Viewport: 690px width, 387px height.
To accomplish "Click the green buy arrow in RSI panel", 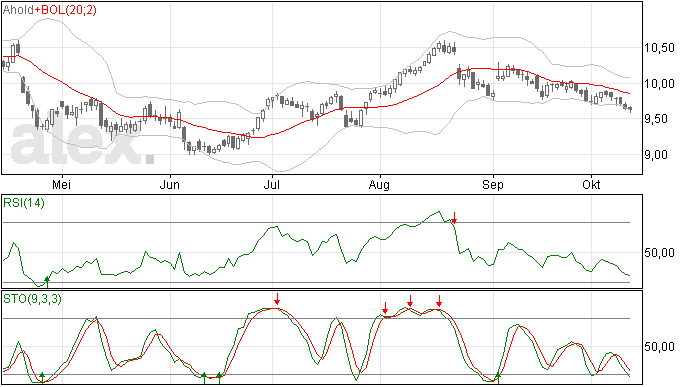I will [47, 282].
